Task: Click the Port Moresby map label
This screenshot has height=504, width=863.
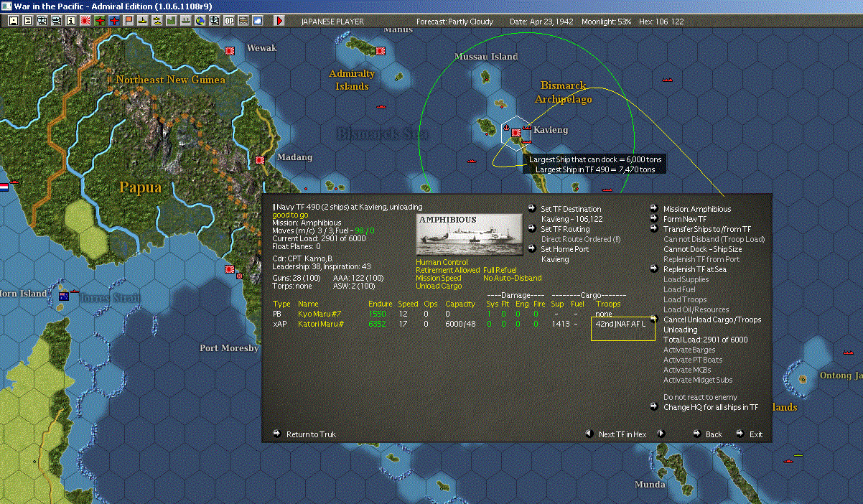Action: [229, 348]
